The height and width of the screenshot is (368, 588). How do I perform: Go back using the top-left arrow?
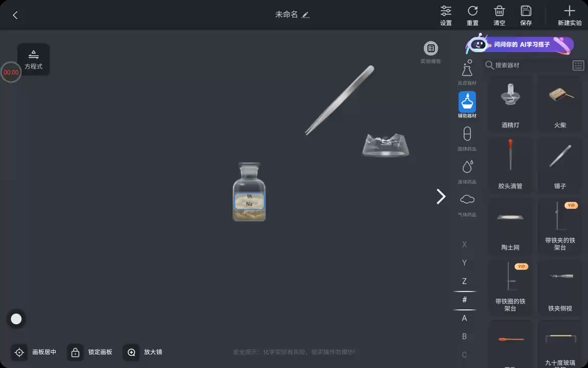(x=15, y=15)
